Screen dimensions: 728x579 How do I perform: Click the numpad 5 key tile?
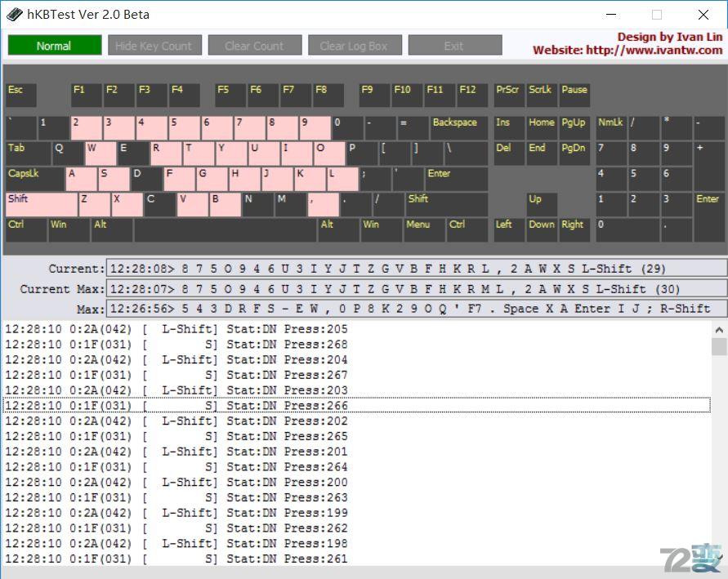point(644,179)
